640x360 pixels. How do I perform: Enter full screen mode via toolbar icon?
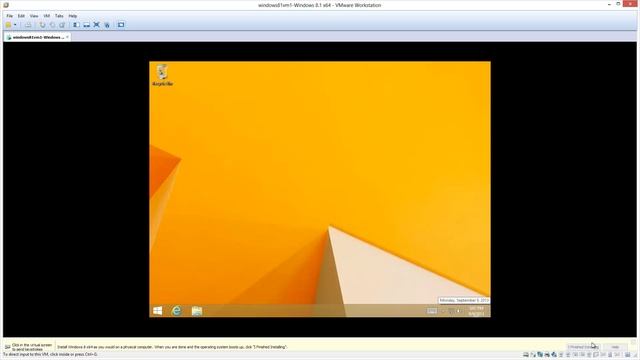click(x=97, y=25)
